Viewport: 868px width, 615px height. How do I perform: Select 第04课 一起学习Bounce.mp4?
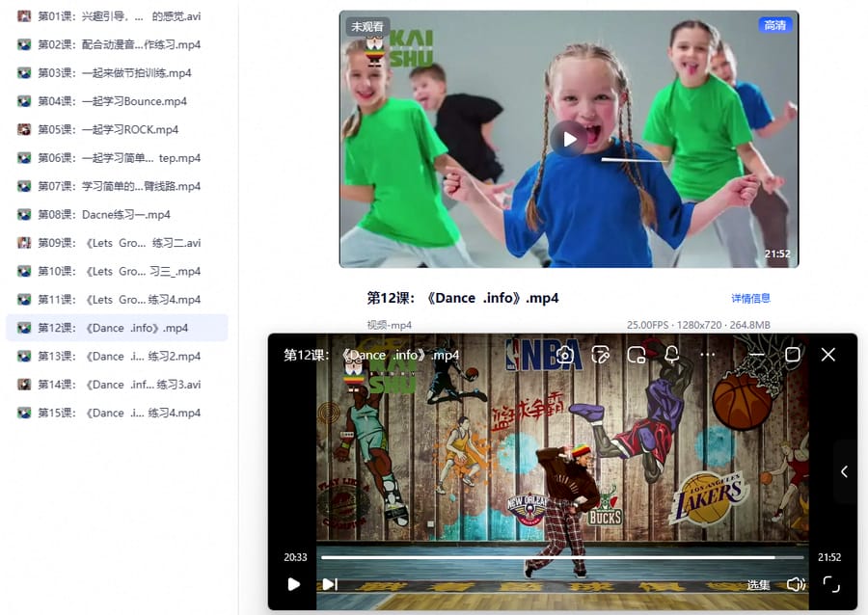coord(117,101)
